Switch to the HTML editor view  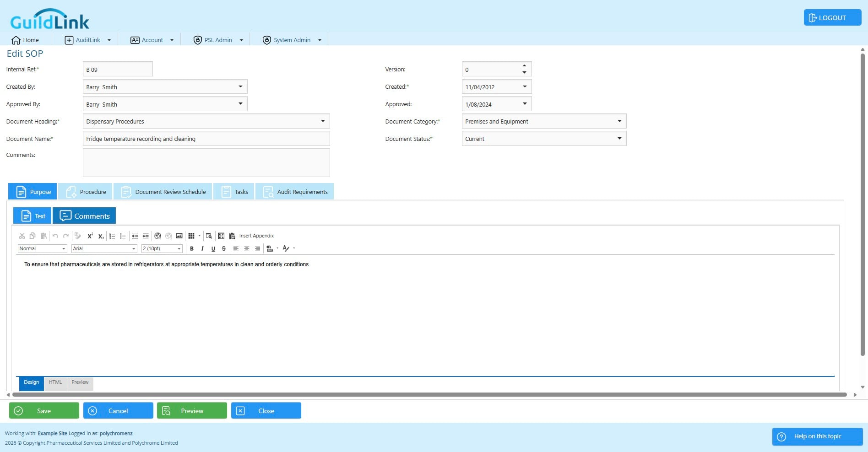pyautogui.click(x=55, y=383)
